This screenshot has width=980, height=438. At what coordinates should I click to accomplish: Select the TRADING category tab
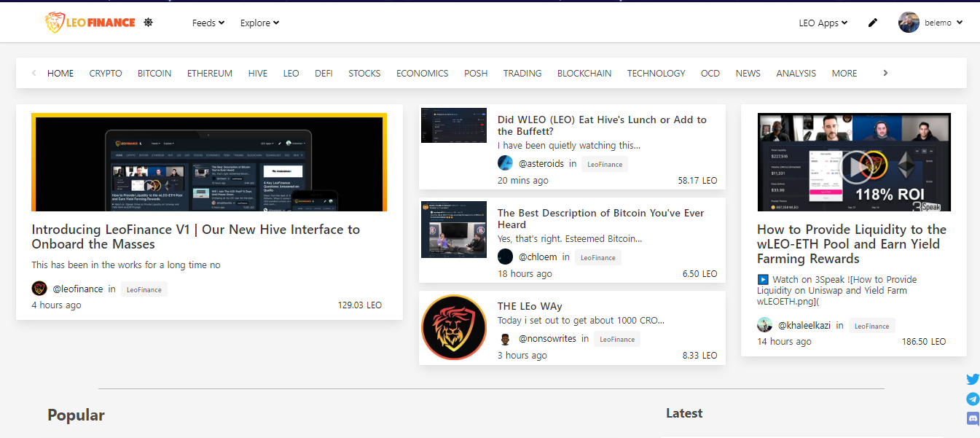[522, 73]
